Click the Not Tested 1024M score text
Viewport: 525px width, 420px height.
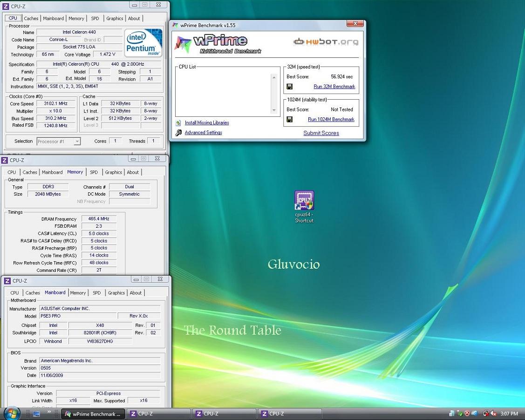click(x=342, y=109)
